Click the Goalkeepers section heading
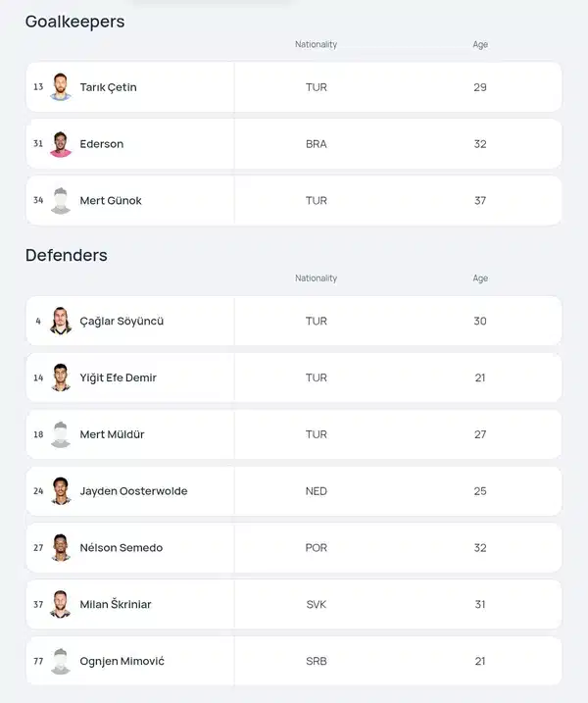Screen dimensions: 588x703 tap(74, 22)
